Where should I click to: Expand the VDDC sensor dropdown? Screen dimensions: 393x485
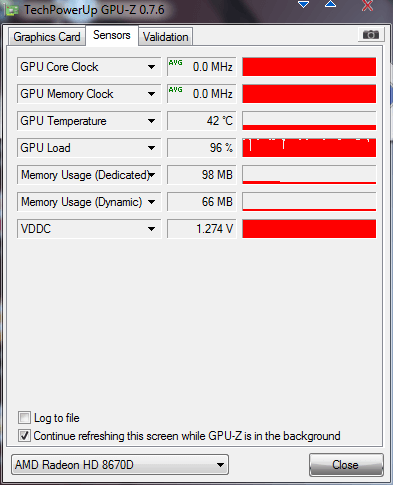click(x=151, y=229)
